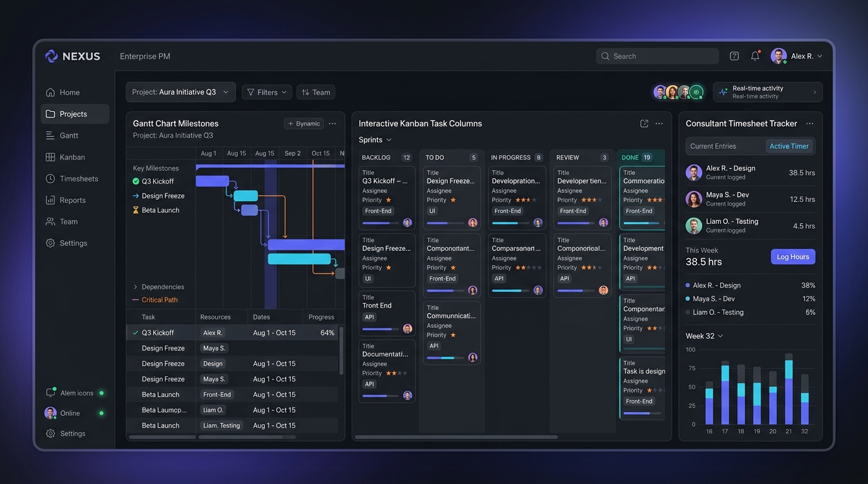868x484 pixels.
Task: Open Project: Aura Initiative Q3 dropdown
Action: [x=180, y=92]
